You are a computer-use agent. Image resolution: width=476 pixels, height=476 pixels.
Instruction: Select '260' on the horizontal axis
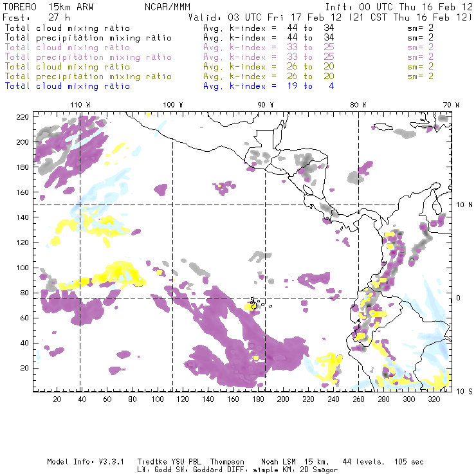click(x=358, y=399)
